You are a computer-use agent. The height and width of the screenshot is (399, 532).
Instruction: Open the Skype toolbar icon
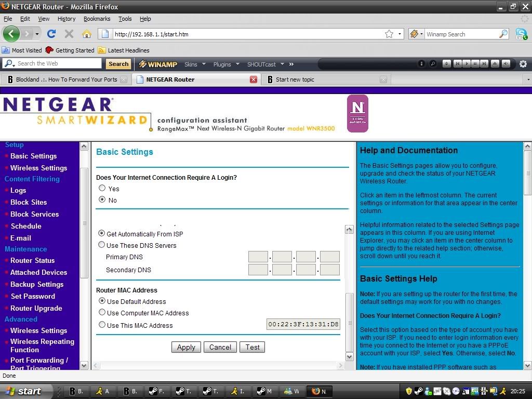pos(522,34)
